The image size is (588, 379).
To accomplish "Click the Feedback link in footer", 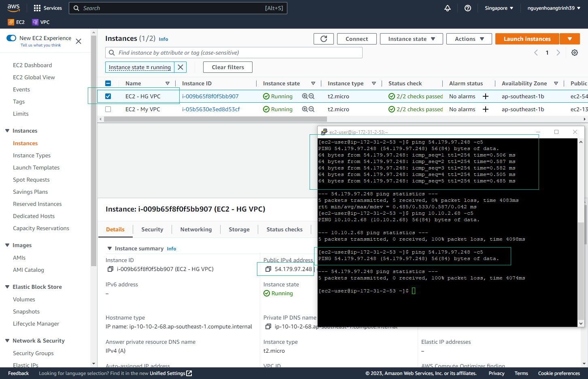I will pyautogui.click(x=18, y=373).
